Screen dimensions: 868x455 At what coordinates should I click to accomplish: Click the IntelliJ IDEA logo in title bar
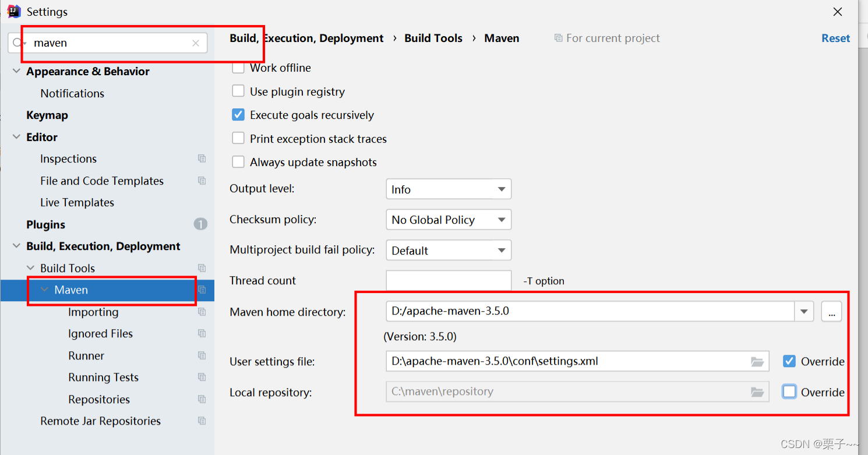[14, 11]
